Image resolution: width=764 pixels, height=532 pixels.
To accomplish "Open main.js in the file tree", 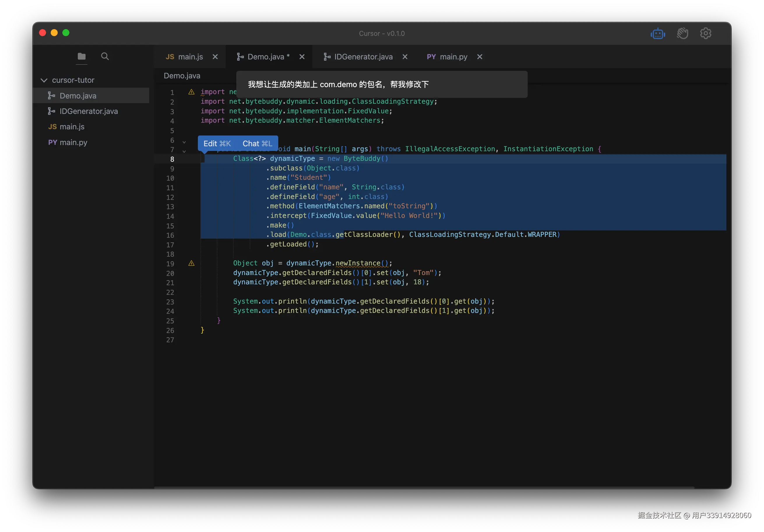I will click(x=72, y=127).
